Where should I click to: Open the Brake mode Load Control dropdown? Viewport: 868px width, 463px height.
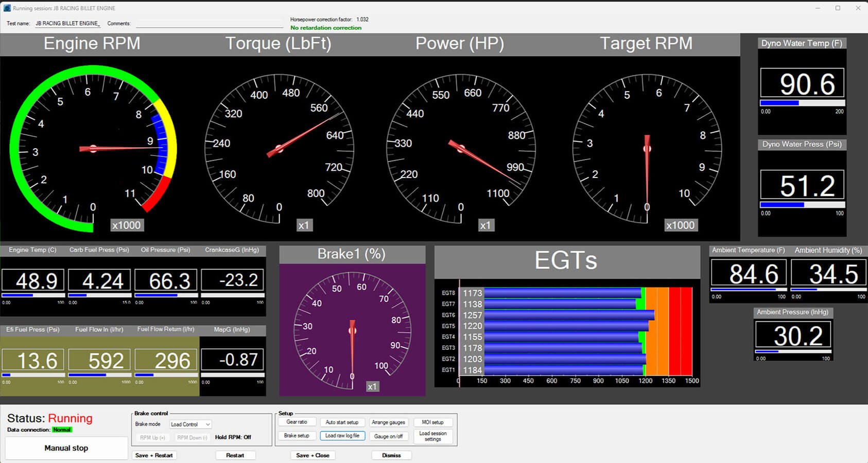pos(190,424)
